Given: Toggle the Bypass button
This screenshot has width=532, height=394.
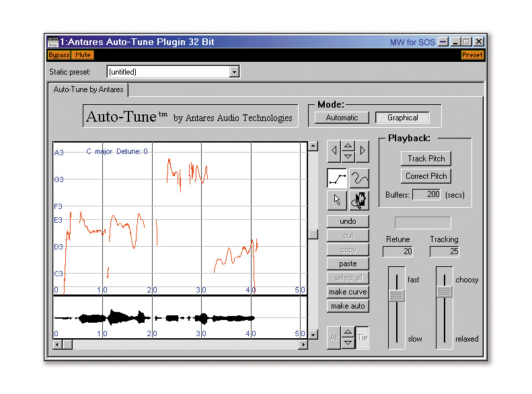Looking at the screenshot, I should (x=59, y=55).
